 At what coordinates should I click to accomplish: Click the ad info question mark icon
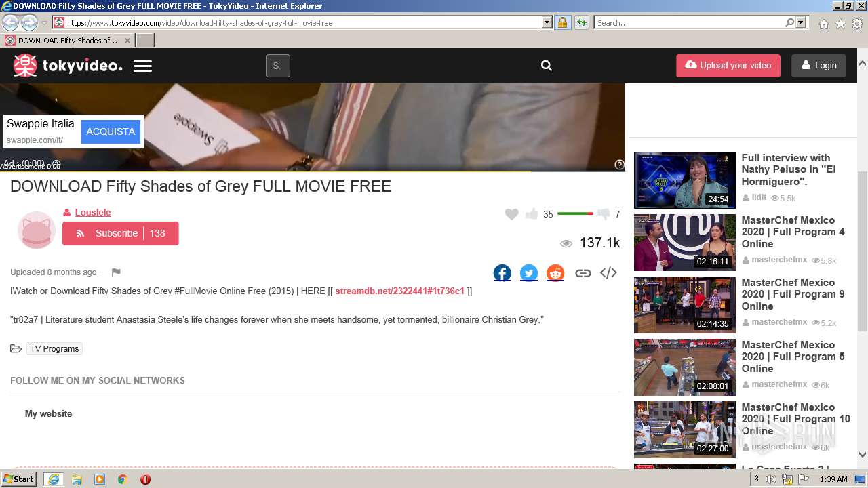619,165
